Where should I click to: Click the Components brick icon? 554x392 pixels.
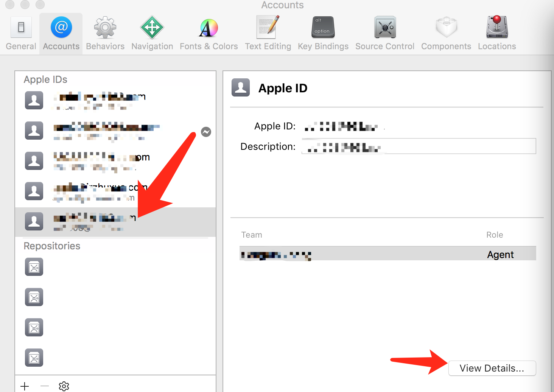point(446,27)
